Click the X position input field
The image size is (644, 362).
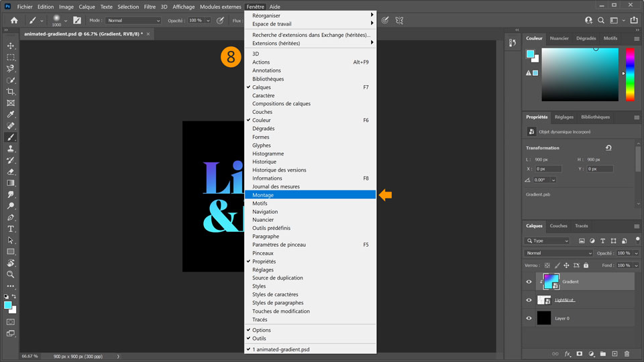click(x=548, y=169)
